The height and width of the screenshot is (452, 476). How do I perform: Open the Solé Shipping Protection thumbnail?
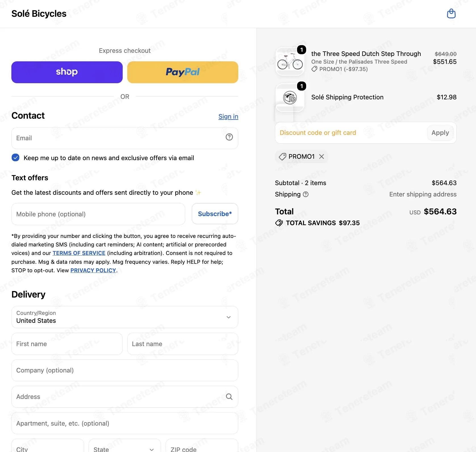290,98
